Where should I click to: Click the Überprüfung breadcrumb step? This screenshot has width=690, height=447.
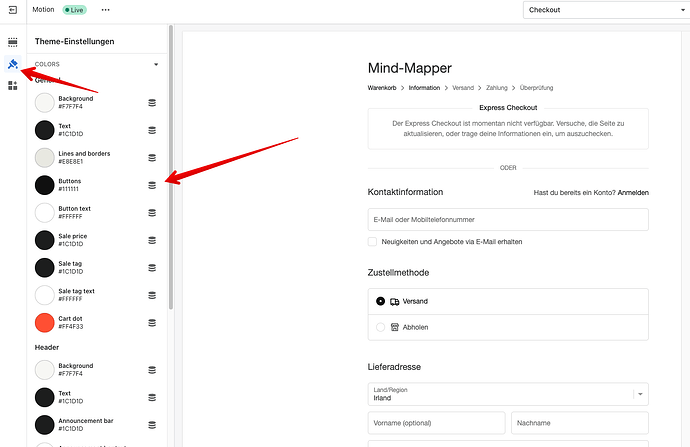[x=536, y=88]
